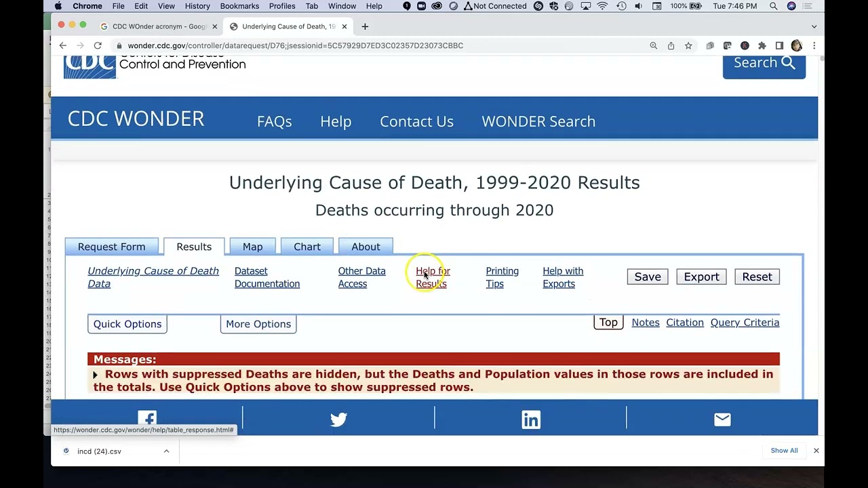The image size is (868, 488).
Task: Click the Twitter share icon
Action: click(338, 420)
